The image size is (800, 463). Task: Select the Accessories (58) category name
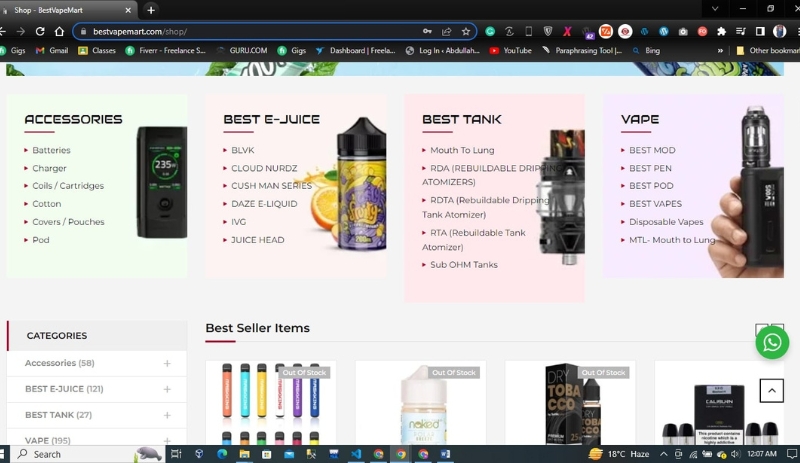tap(59, 363)
